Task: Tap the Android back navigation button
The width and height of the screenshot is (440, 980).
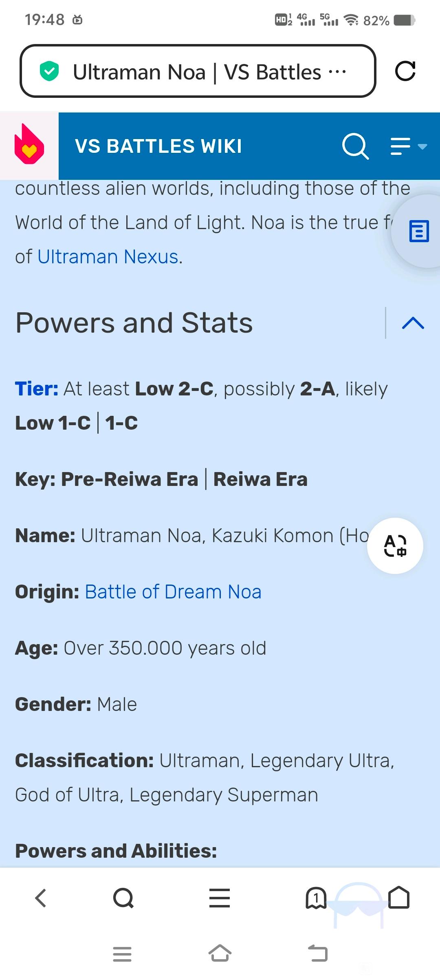Action: 318,953
